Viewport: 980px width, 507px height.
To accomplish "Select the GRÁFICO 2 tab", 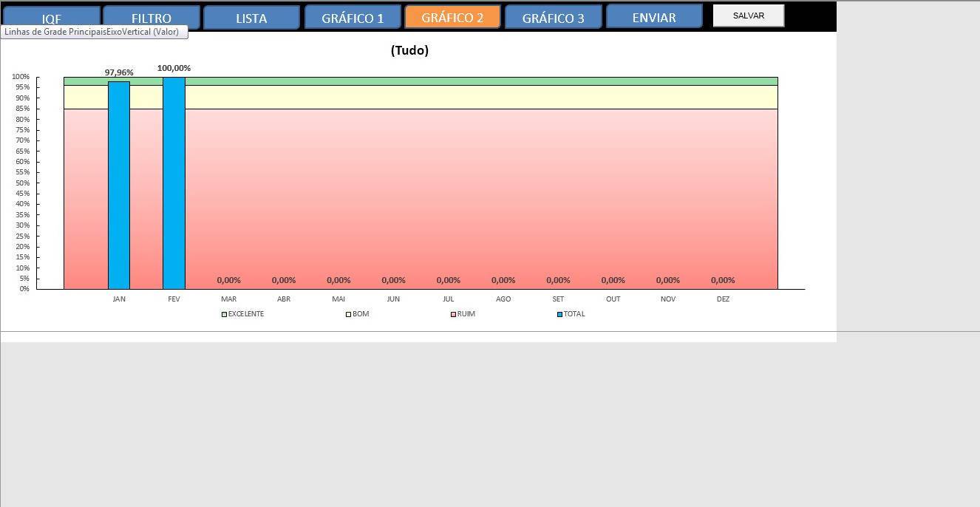I will 452,17.
